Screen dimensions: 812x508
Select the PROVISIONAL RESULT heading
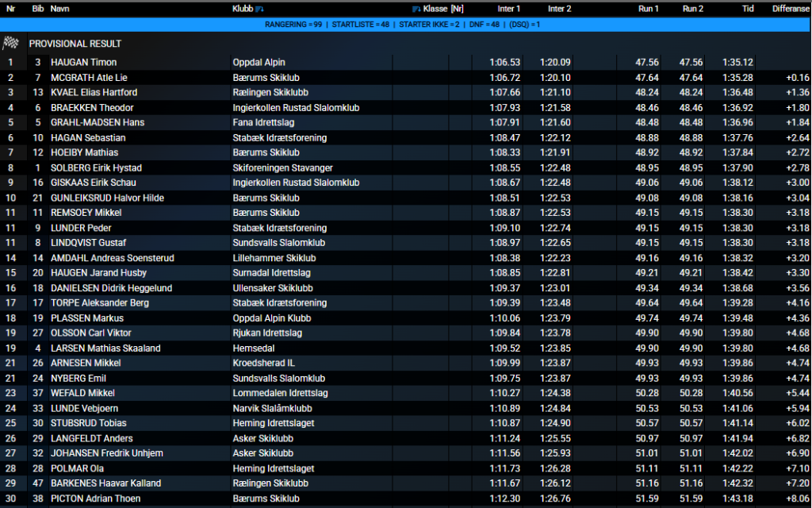click(x=75, y=44)
